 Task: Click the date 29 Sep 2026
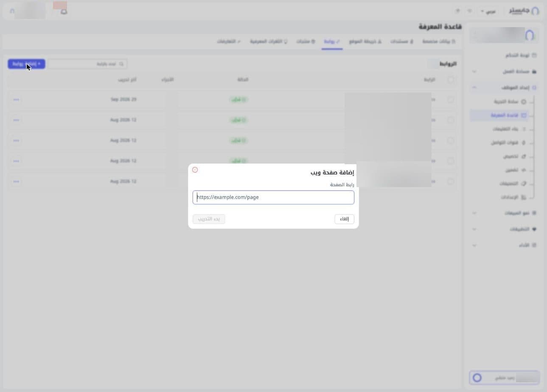[123, 100]
